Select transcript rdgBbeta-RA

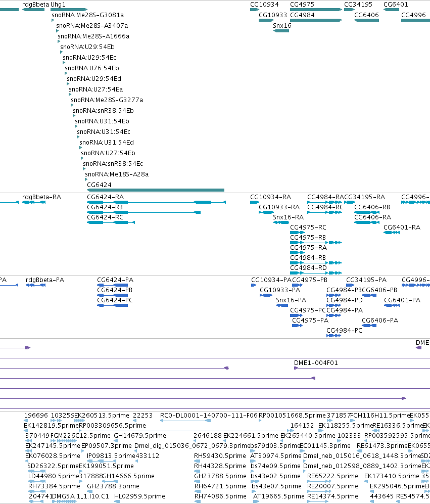[34, 202]
